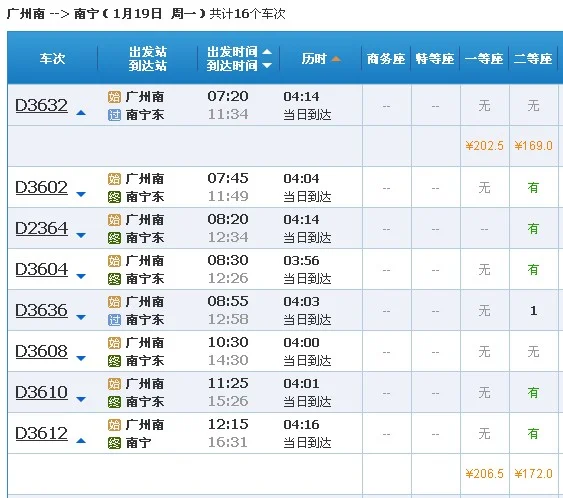Click origin station icon in D3610 row

coord(115,384)
